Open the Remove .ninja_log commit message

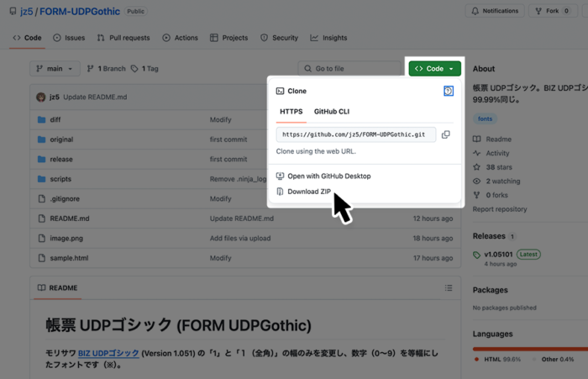coord(238,179)
